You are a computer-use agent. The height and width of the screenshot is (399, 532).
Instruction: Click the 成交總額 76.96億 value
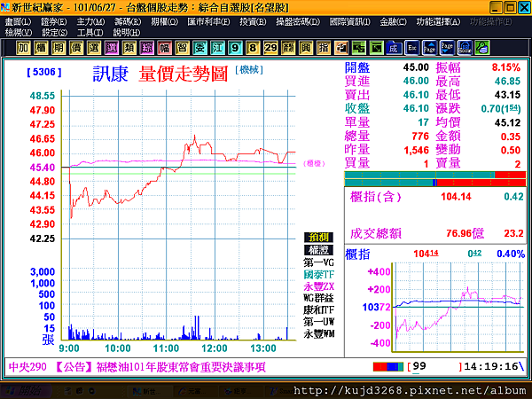[465, 233]
